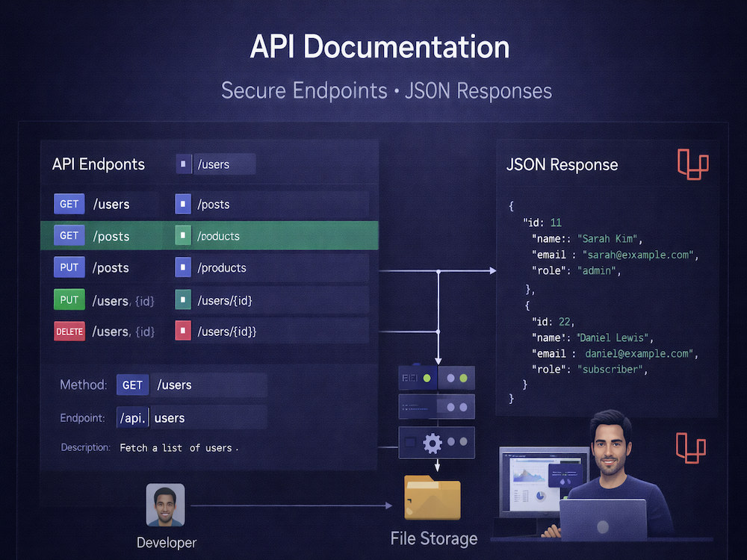Click the GET badge in highlighted /posts row
This screenshot has width=747, height=560.
coord(69,235)
